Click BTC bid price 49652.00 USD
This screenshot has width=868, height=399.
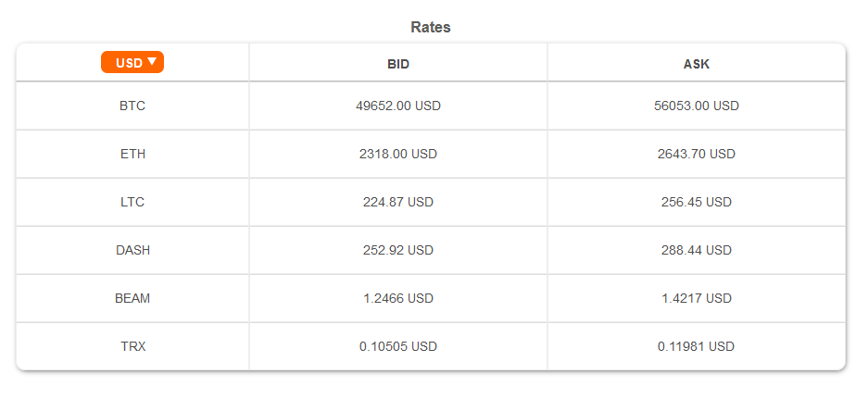(x=398, y=106)
